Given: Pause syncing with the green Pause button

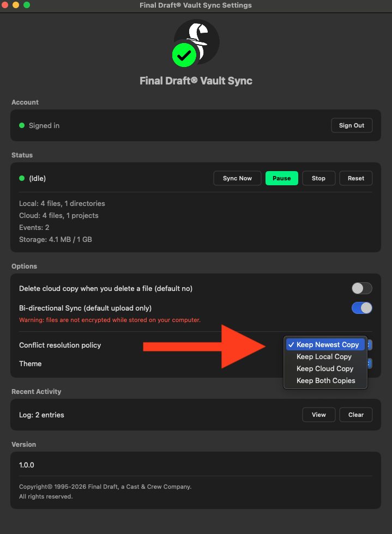Looking at the screenshot, I should (281, 178).
